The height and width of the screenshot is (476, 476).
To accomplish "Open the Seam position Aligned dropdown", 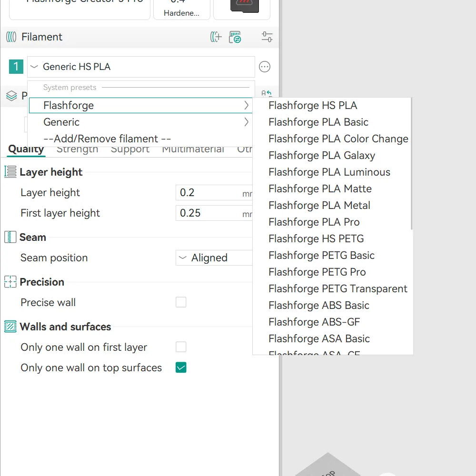I will pyautogui.click(x=214, y=258).
